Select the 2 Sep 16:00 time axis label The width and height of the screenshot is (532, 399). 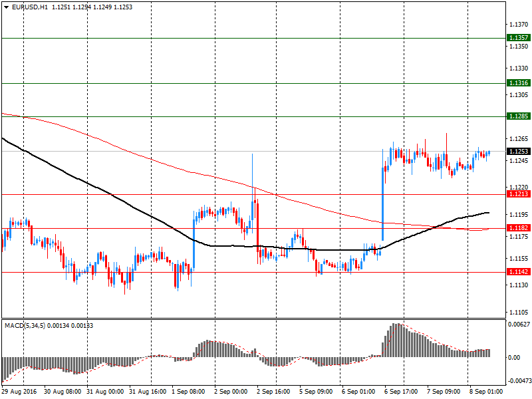[x=273, y=392]
